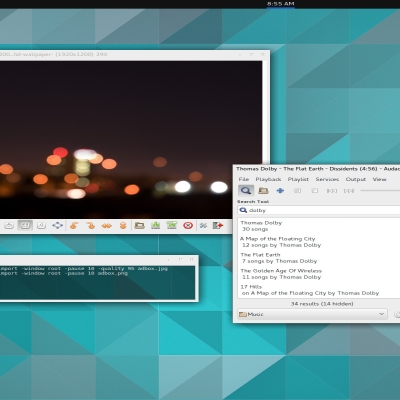Image resolution: width=400 pixels, height=400 pixels.
Task: Click the Audacious title bar showing 'Dissidents (4:56)'
Action: coord(318,169)
